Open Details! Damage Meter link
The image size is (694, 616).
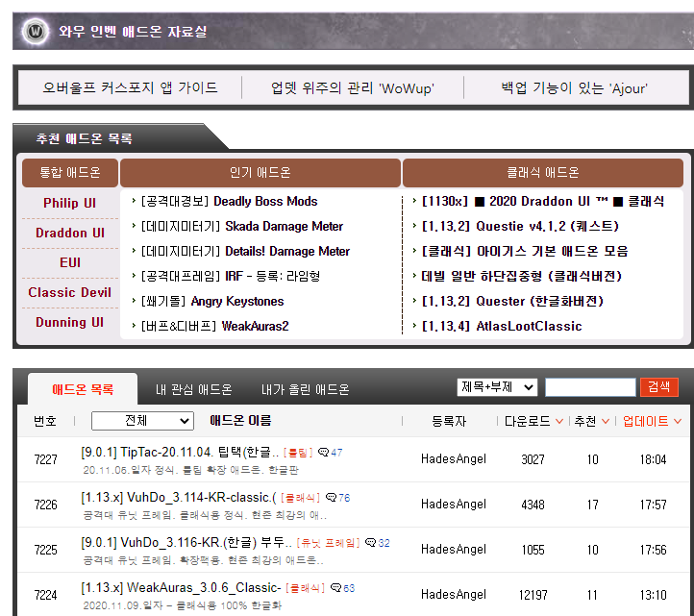pos(245,251)
